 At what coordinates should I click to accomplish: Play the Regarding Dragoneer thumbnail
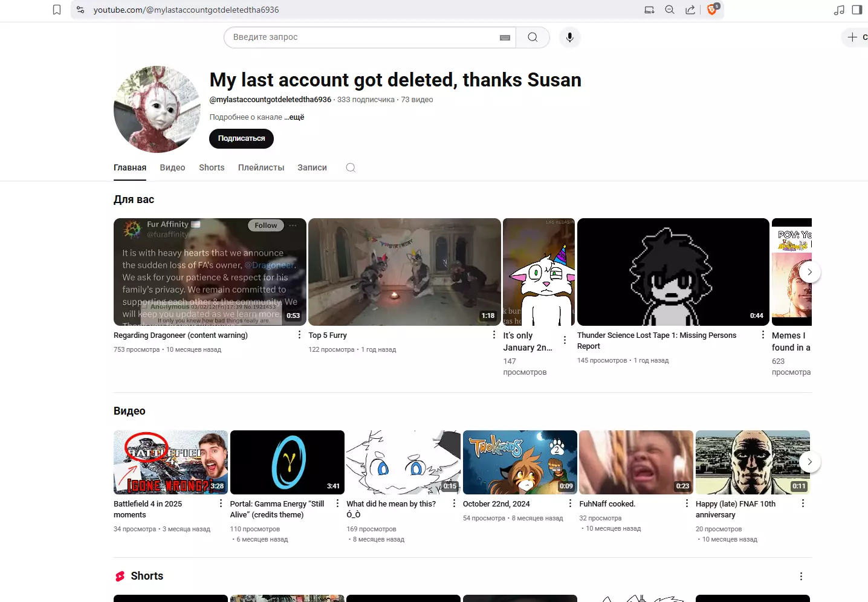point(210,272)
